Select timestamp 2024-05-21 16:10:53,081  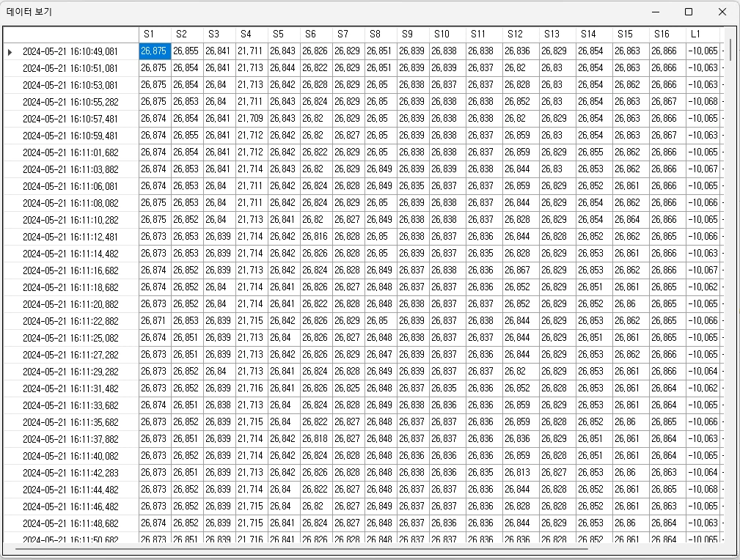70,85
